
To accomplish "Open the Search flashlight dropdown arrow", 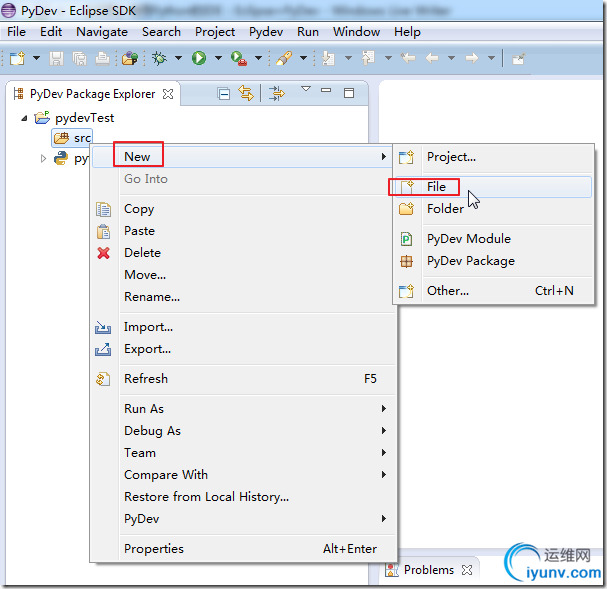I will [x=304, y=58].
